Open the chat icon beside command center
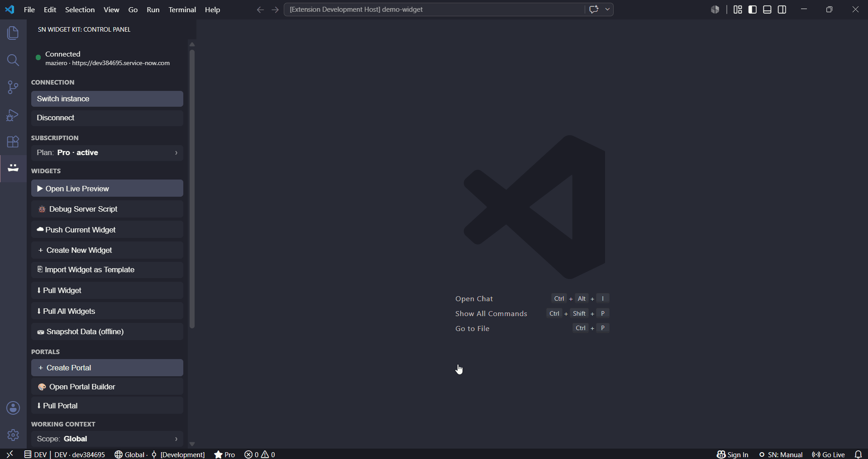The image size is (868, 459). pyautogui.click(x=594, y=9)
